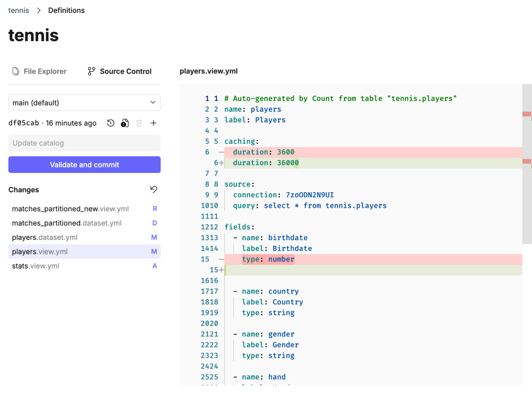The image size is (532, 395).
Task: Click the trash delete icon
Action: (139, 123)
